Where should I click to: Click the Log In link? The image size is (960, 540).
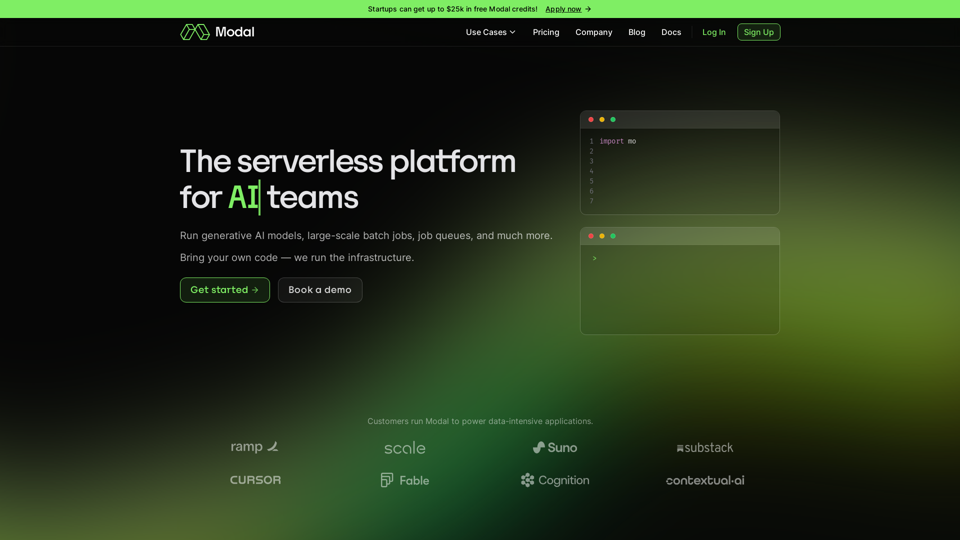[x=713, y=32]
